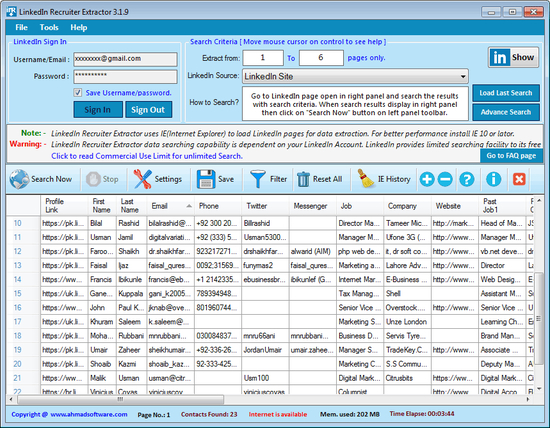This screenshot has width=550, height=428.
Task: Click the Phone column header
Action: tap(218, 206)
